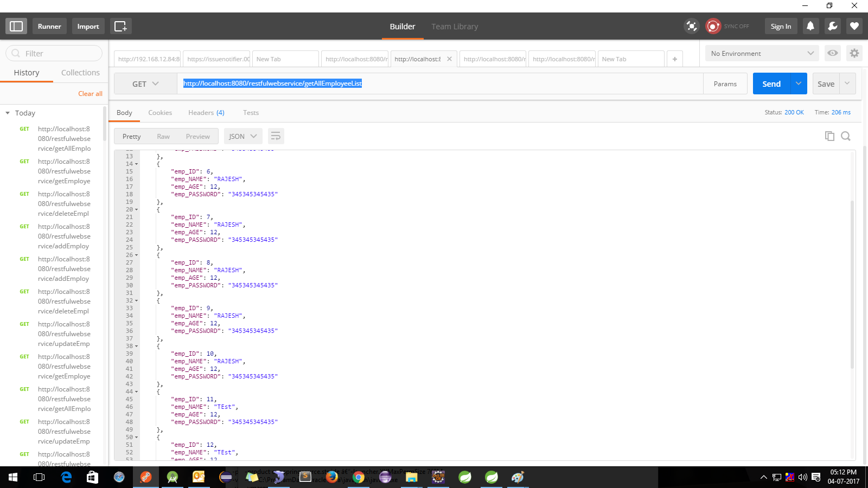Preview environment variables with the eye icon

click(832, 53)
